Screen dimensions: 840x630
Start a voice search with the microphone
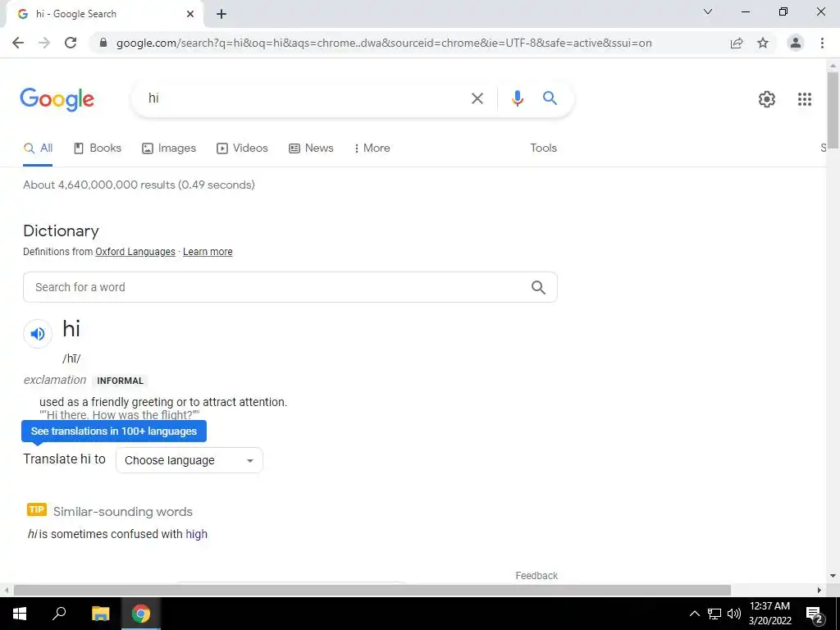click(517, 98)
